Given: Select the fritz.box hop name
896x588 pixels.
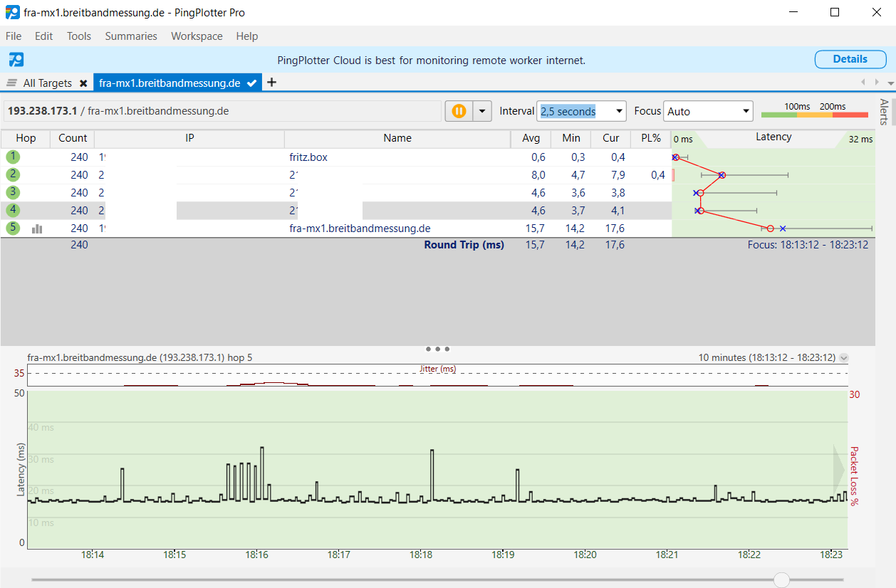Looking at the screenshot, I should coord(308,157).
